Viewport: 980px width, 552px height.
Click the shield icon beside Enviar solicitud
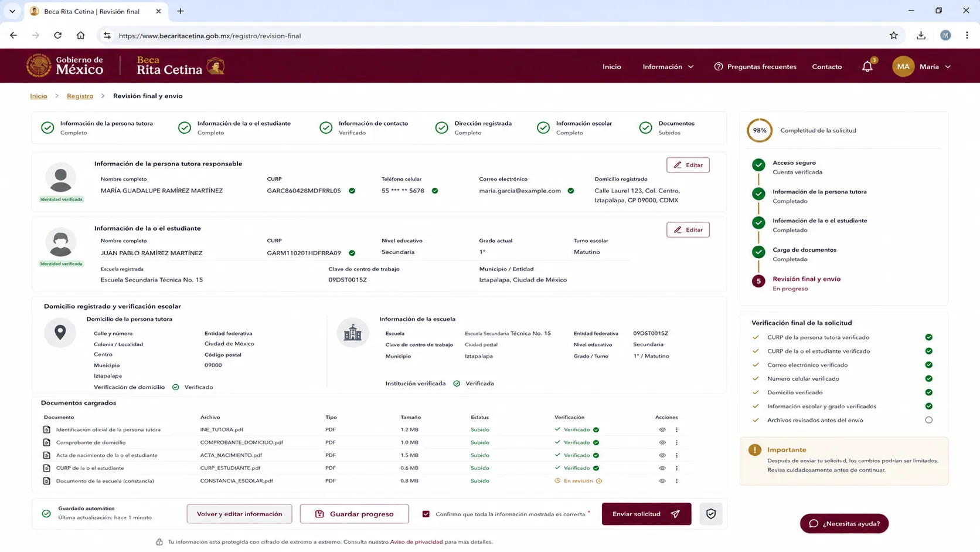[711, 514]
